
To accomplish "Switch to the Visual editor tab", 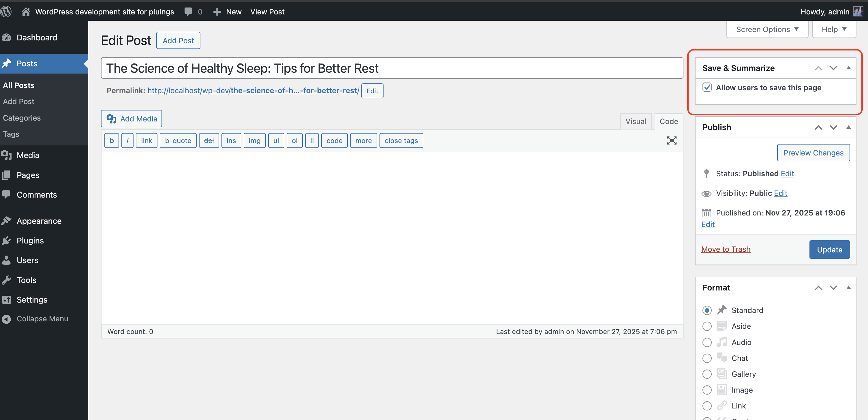I will 636,121.
